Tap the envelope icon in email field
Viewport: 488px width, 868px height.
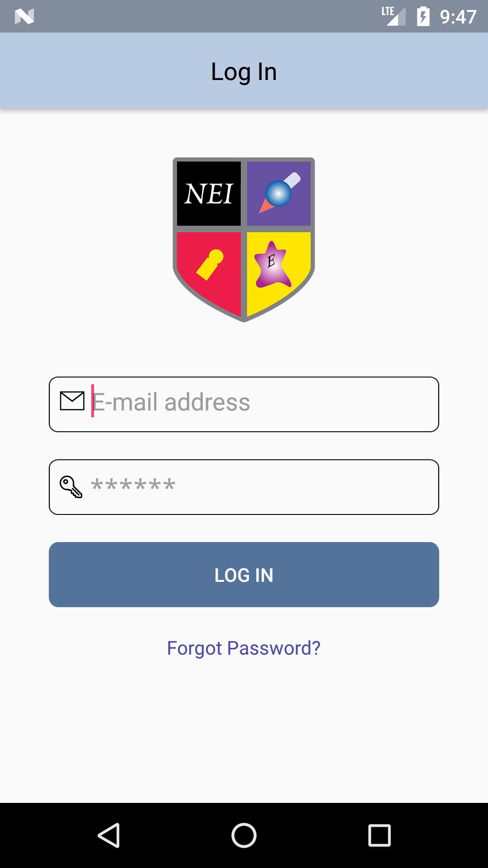coord(72,401)
